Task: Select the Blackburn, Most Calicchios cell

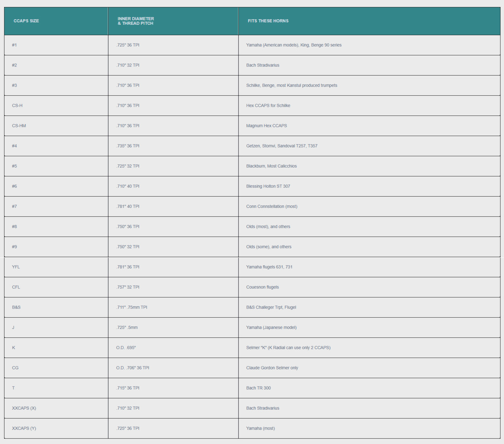Action: click(369, 166)
